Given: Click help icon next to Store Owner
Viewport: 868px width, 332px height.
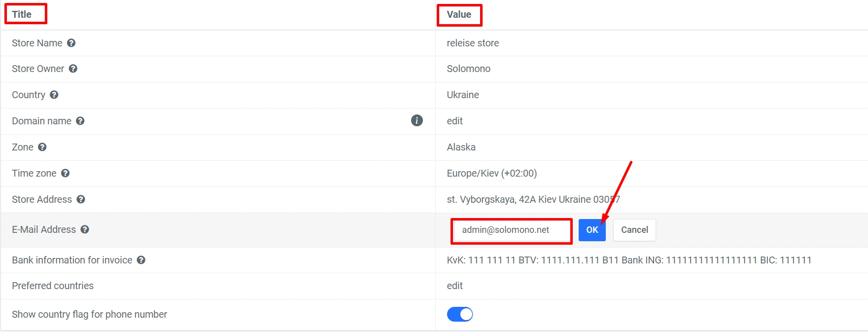Looking at the screenshot, I should (x=73, y=69).
